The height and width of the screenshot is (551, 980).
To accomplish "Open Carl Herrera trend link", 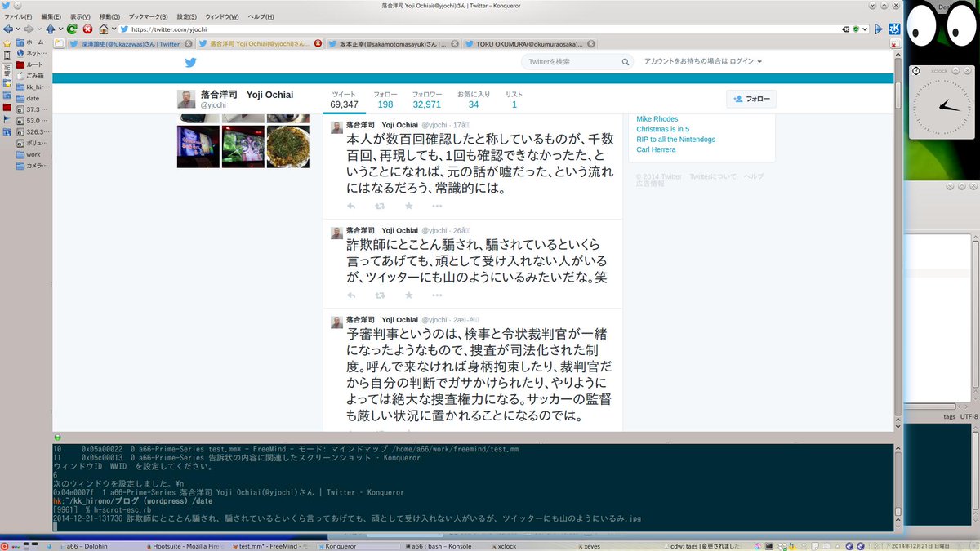I will point(656,149).
